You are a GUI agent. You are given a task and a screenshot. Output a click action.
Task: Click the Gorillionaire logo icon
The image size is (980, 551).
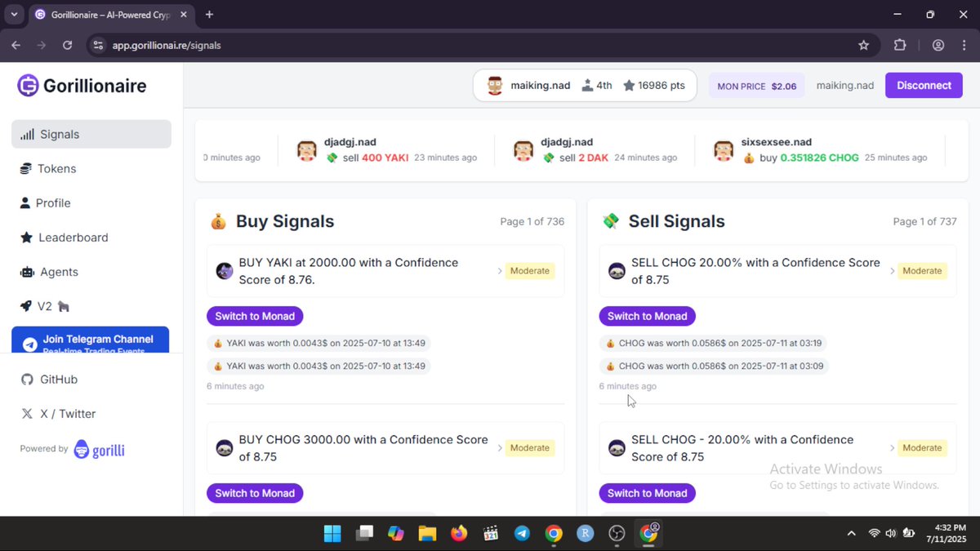[29, 86]
